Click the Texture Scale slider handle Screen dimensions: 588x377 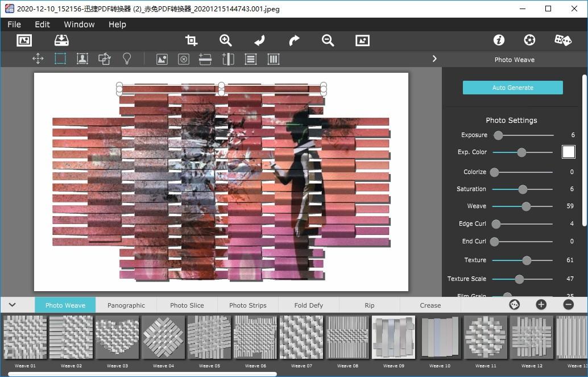click(519, 279)
